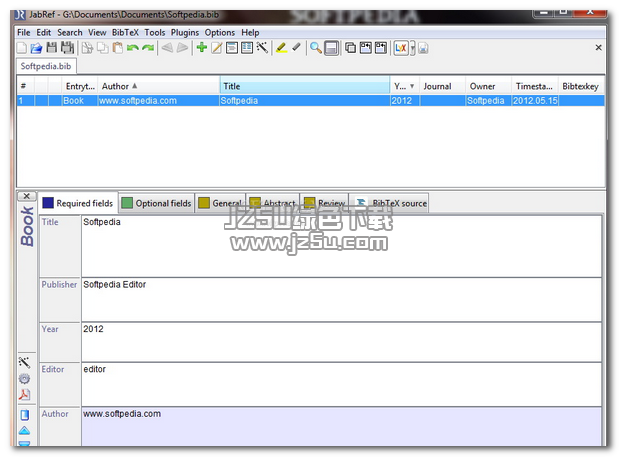Open search with the magnifier icon

(x=315, y=48)
